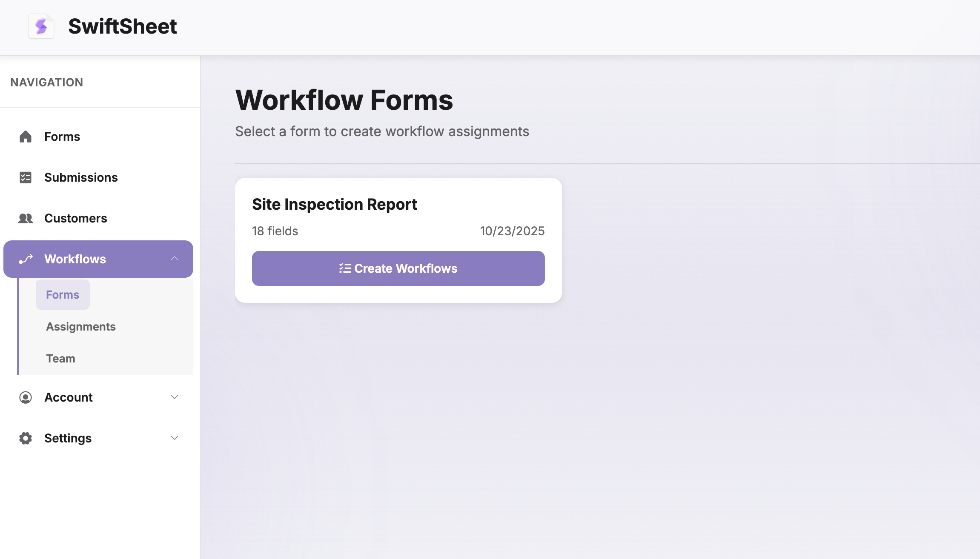Viewport: 980px width, 559px height.
Task: Click the 18 fields label on the card
Action: [275, 231]
